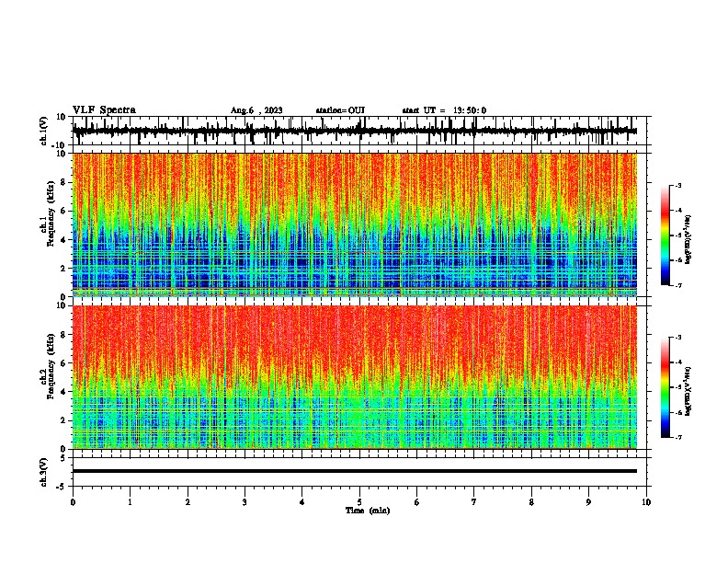Click inside the ch.2 frequency spectrogram

(355, 377)
